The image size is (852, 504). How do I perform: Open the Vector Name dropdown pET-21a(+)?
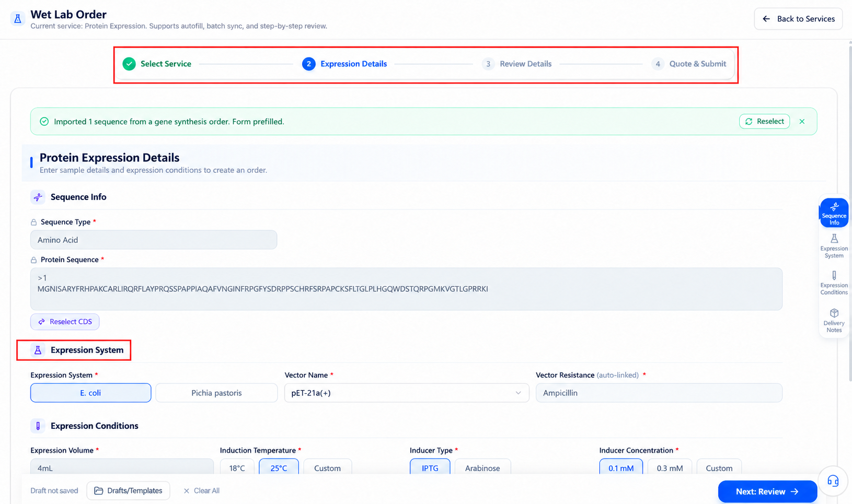[x=407, y=393]
